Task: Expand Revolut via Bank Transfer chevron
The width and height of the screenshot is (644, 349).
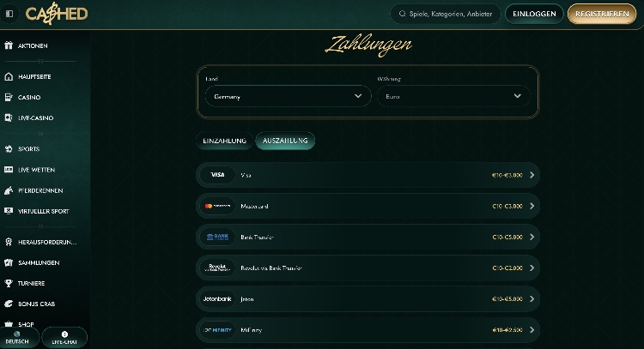Action: pyautogui.click(x=532, y=268)
